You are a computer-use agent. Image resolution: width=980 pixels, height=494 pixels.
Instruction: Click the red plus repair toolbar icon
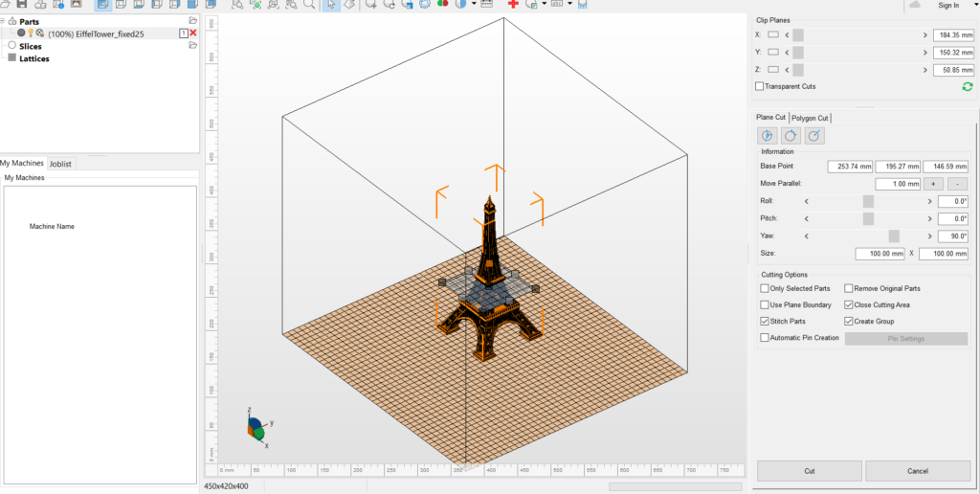pos(513,4)
